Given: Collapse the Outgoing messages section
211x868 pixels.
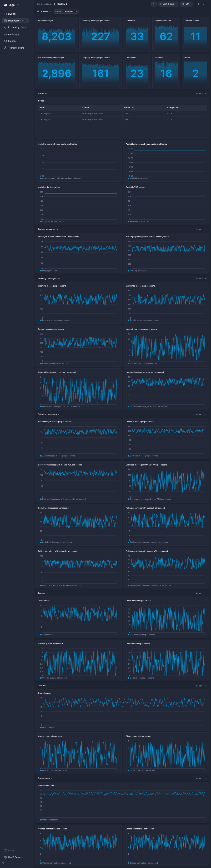Looking at the screenshot, I should point(49,414).
